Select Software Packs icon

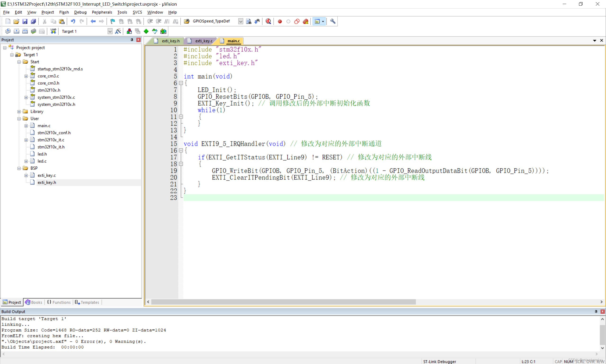point(155,31)
